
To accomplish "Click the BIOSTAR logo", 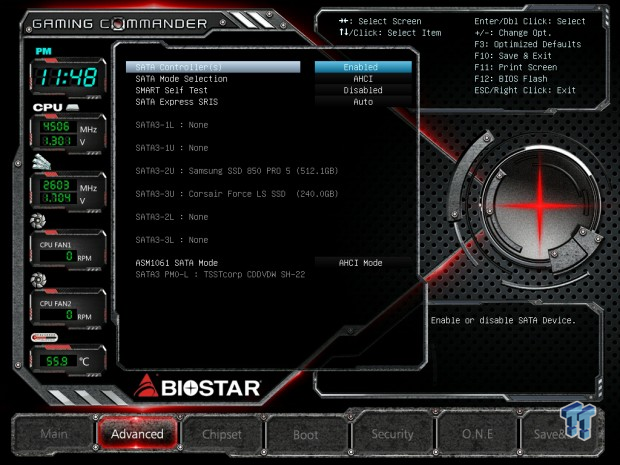I will (x=197, y=387).
